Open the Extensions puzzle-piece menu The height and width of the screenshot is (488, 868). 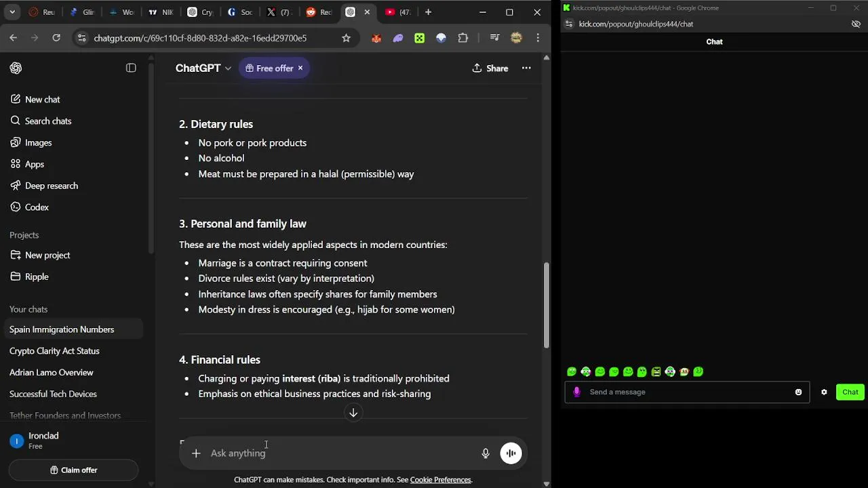pos(463,38)
